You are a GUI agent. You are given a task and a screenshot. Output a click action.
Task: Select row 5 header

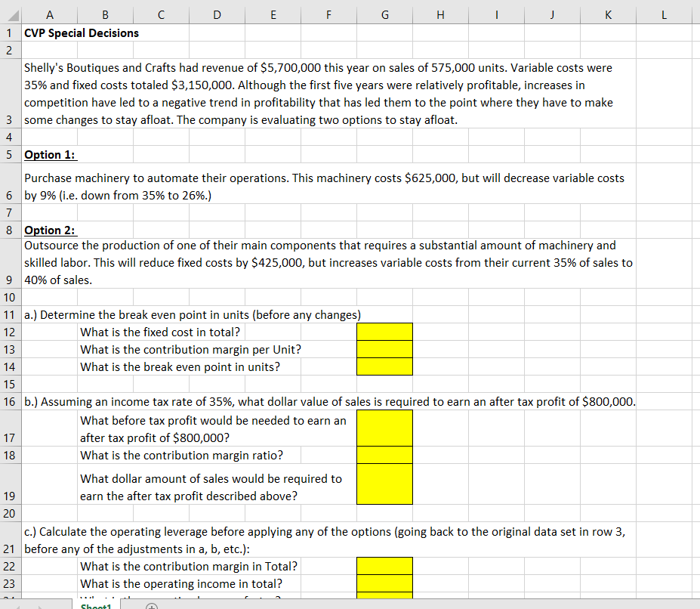(x=9, y=155)
